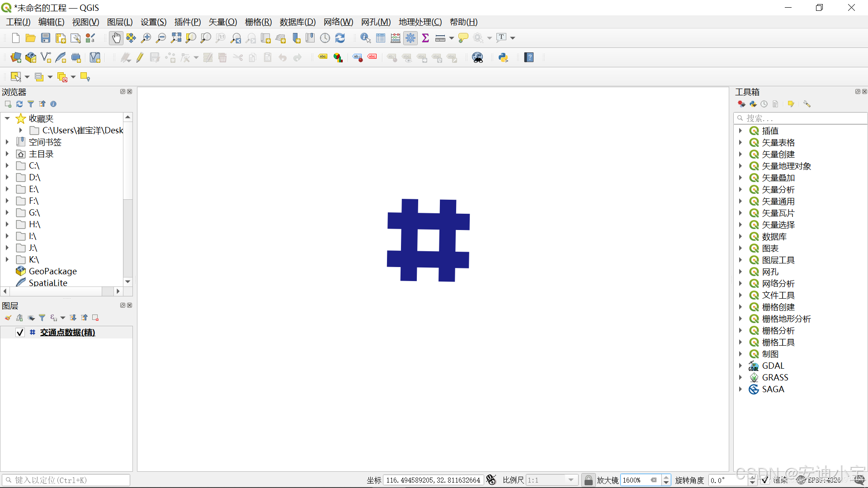The image size is (868, 488).
Task: Select the Pan Map hand tool
Action: tap(116, 38)
